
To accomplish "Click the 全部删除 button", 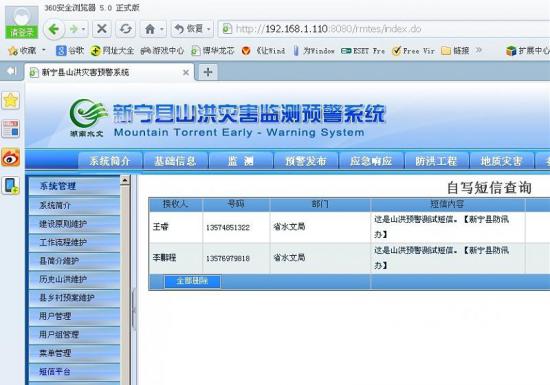I will (x=192, y=281).
